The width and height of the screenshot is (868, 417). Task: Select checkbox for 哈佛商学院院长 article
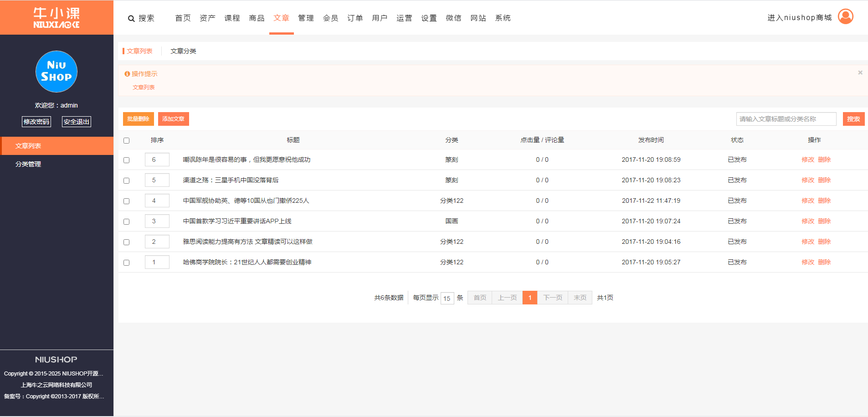tap(127, 263)
